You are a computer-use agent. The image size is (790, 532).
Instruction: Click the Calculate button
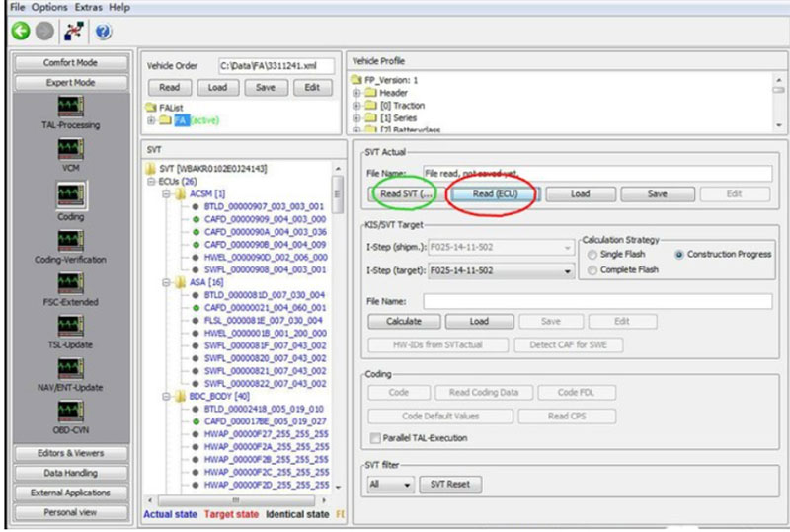[x=404, y=322]
